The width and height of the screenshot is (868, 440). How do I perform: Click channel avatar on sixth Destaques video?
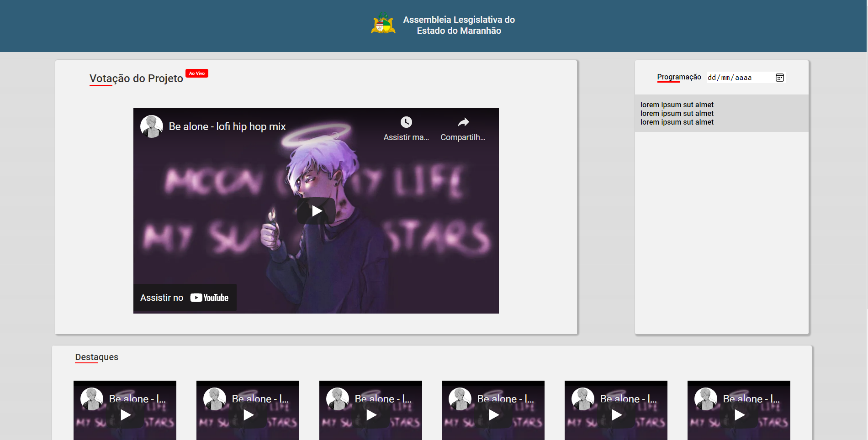point(706,399)
